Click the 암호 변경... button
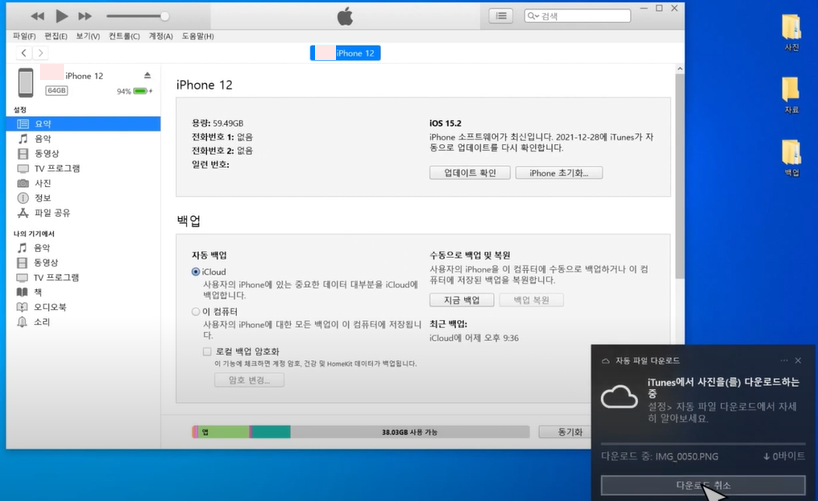The width and height of the screenshot is (818, 501). (x=249, y=380)
